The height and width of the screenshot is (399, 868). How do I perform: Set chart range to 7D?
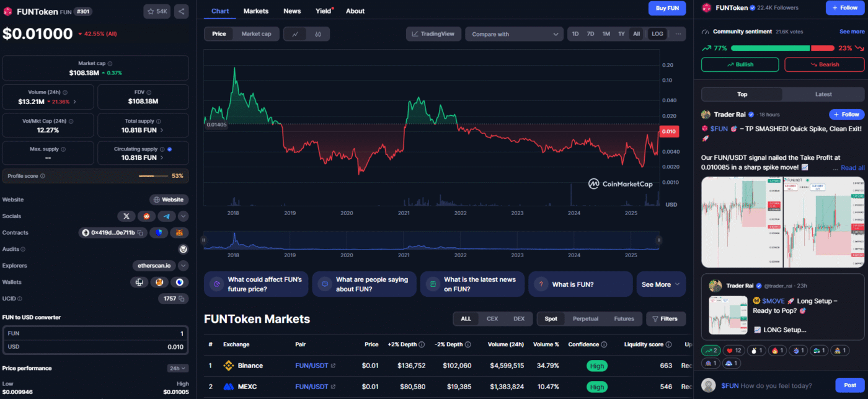590,34
